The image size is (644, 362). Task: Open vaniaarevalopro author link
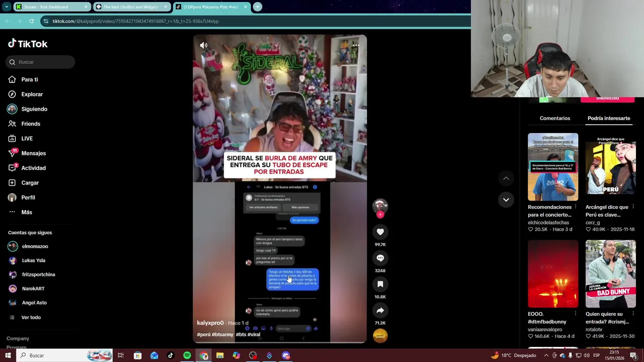click(545, 329)
